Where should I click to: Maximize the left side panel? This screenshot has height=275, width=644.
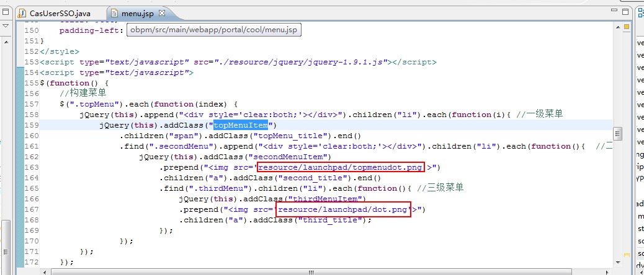coord(6,12)
